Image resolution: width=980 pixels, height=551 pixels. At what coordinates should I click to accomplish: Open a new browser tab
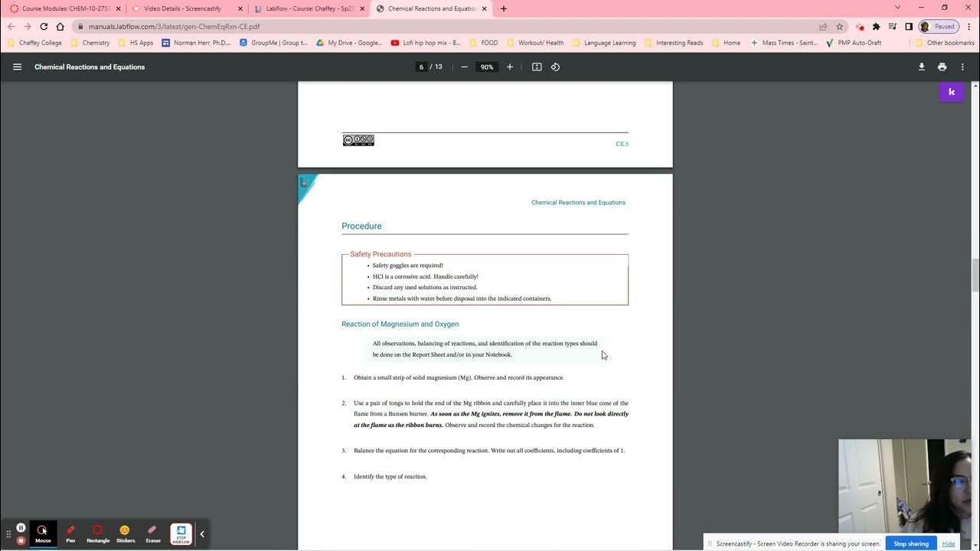pos(503,8)
